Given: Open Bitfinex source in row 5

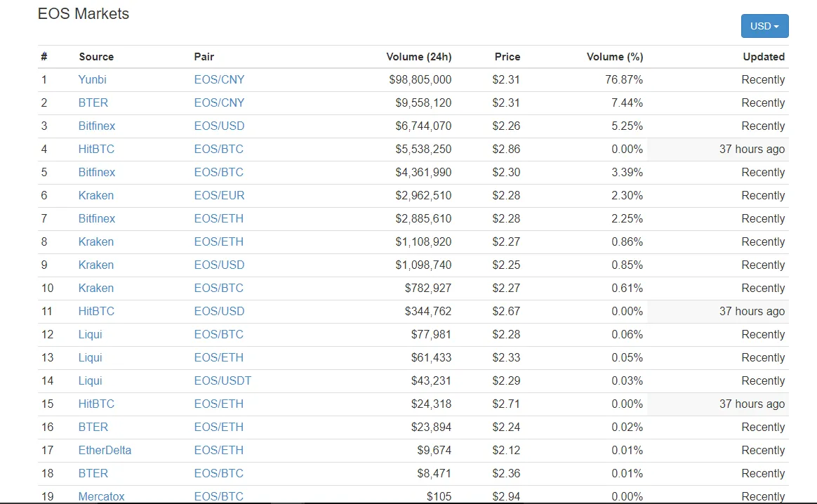Looking at the screenshot, I should [97, 173].
